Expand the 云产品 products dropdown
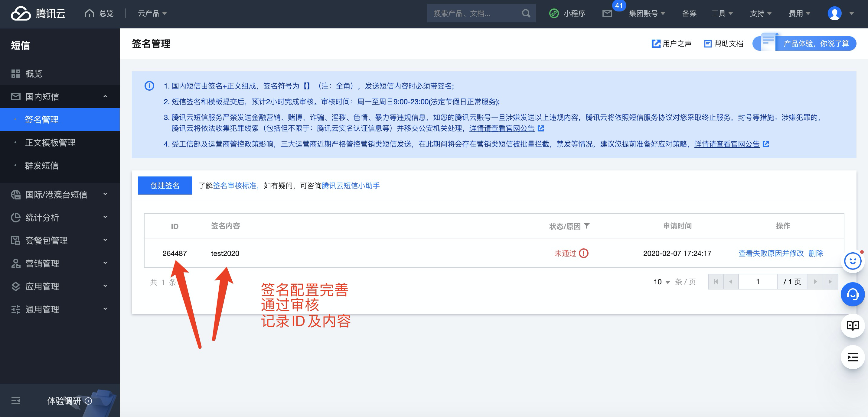Viewport: 868px width, 417px height. click(x=152, y=14)
